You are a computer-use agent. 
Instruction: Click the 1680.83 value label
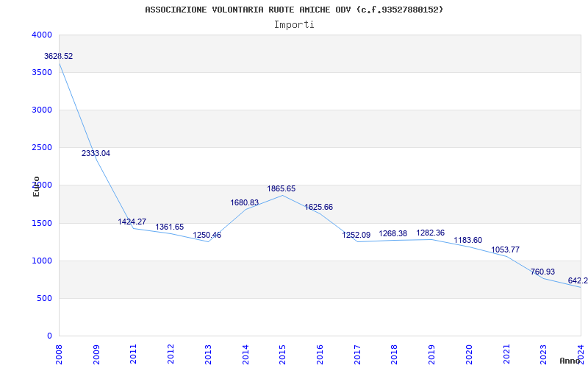pyautogui.click(x=244, y=203)
